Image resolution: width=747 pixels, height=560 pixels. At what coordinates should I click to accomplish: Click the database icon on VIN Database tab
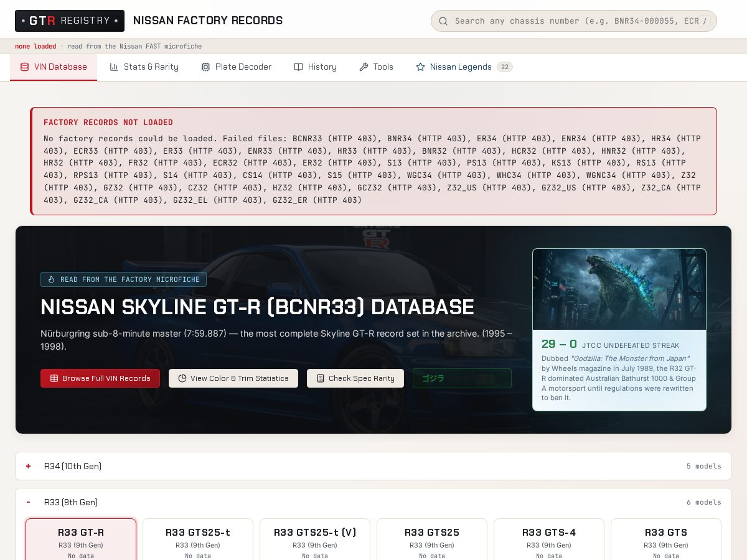click(25, 67)
